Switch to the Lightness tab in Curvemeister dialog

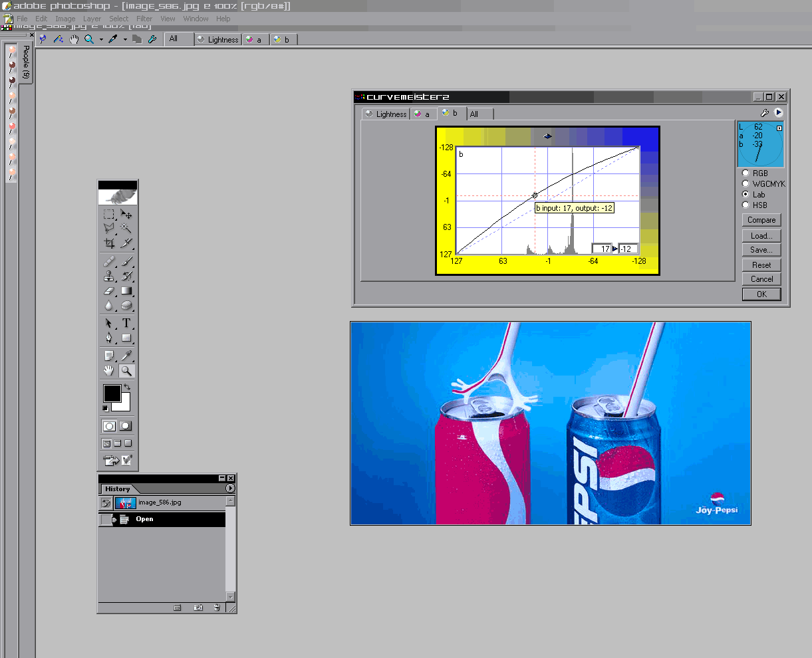click(386, 114)
